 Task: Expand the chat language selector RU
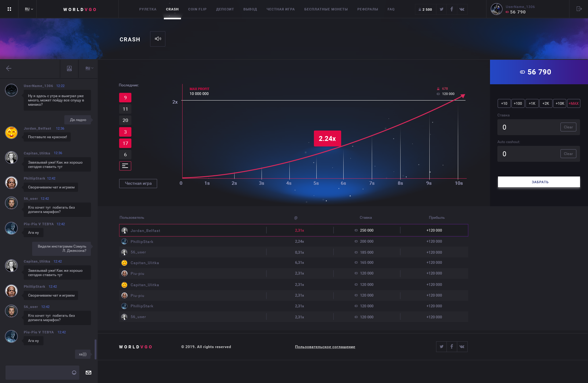pyautogui.click(x=89, y=68)
